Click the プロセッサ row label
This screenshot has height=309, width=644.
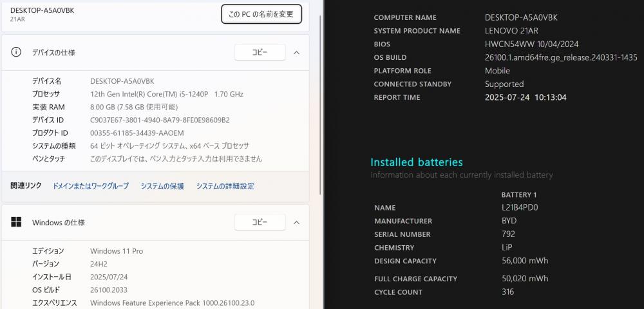click(46, 94)
